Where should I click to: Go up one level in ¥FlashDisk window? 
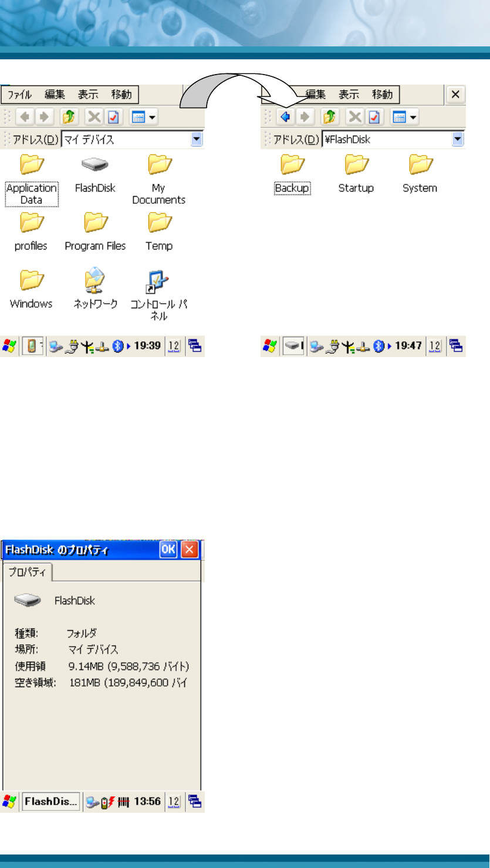(x=329, y=117)
